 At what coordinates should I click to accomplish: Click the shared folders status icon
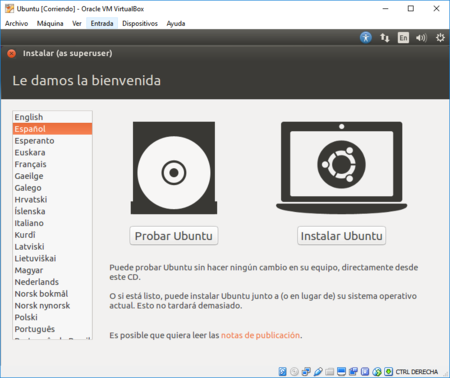(330, 371)
